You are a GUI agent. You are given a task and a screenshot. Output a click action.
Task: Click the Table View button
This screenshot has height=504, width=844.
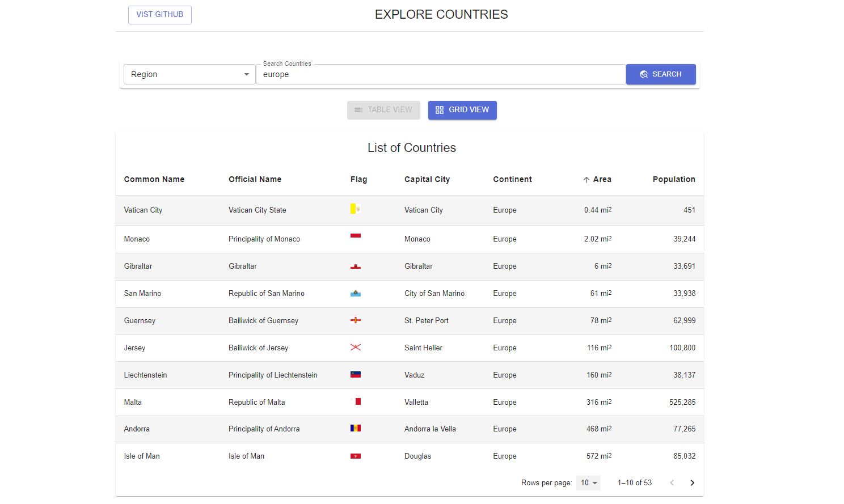pyautogui.click(x=383, y=110)
